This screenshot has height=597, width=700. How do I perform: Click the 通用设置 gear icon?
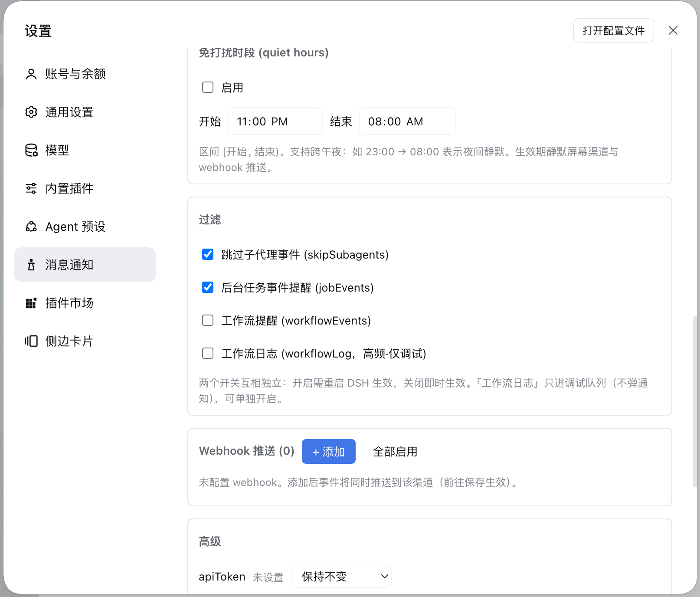[31, 112]
